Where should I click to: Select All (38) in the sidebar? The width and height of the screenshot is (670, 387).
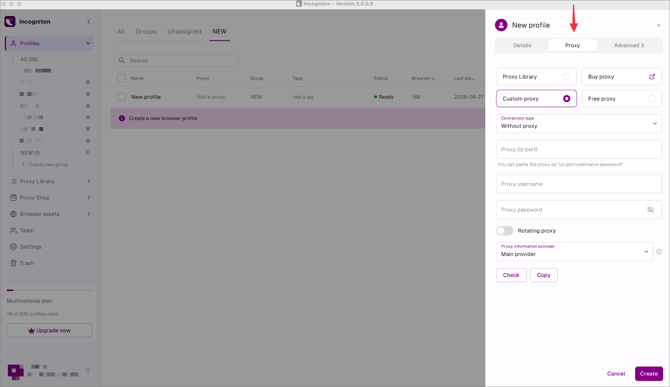29,59
